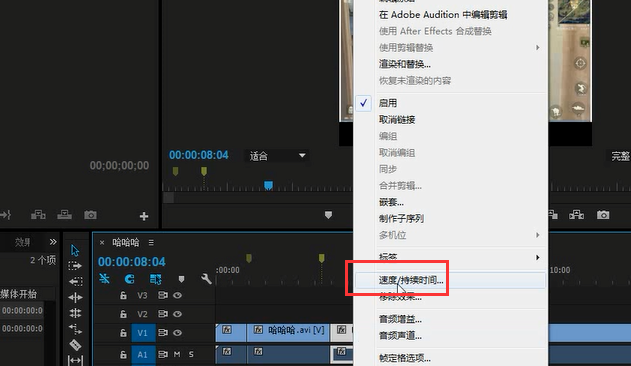Close the 哈哈哈 sequence tab
631x366 pixels.
[x=102, y=242]
